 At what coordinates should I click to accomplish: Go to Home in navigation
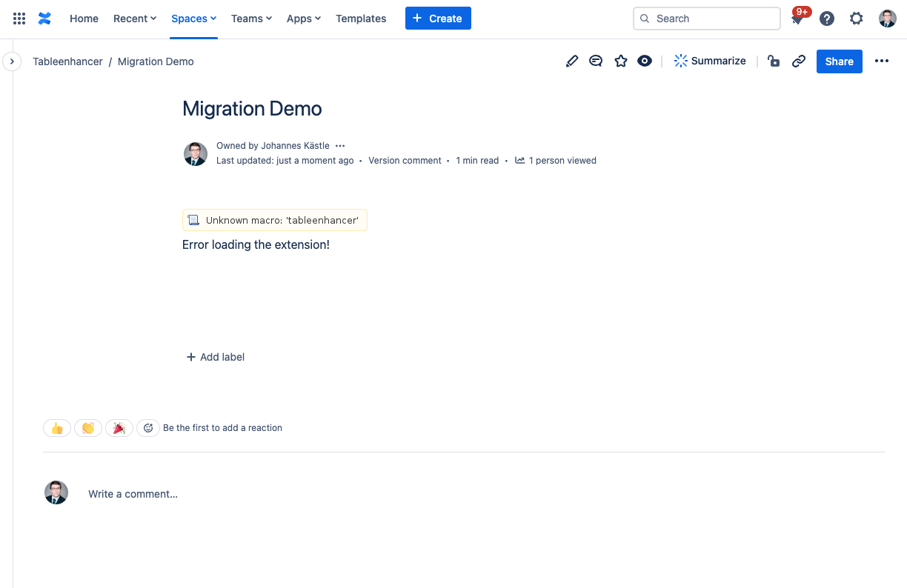[84, 19]
